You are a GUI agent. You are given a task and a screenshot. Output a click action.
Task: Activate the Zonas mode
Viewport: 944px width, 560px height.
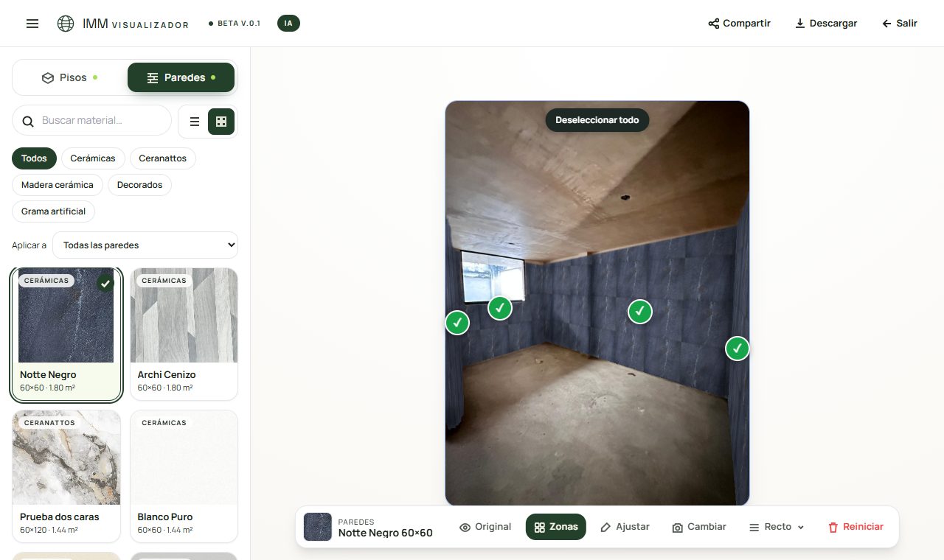556,527
